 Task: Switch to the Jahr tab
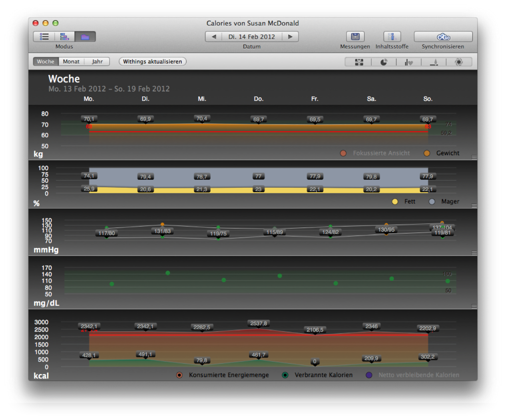click(x=97, y=62)
